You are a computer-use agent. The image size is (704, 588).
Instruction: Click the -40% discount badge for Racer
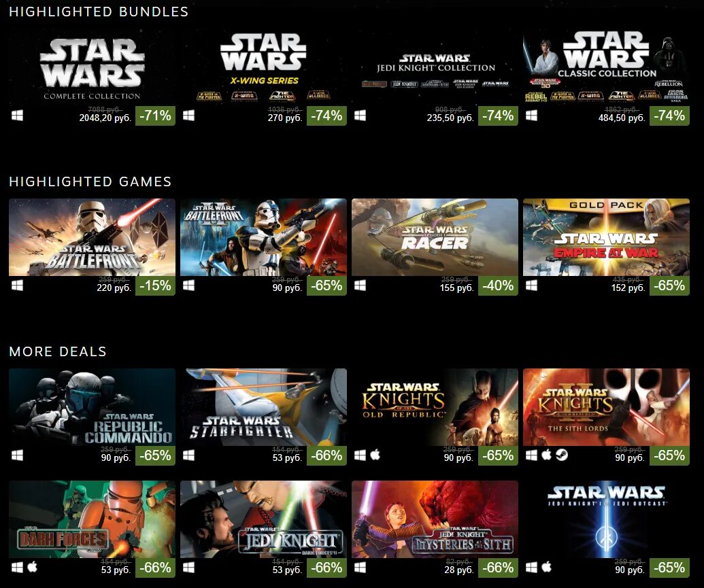[x=499, y=286]
